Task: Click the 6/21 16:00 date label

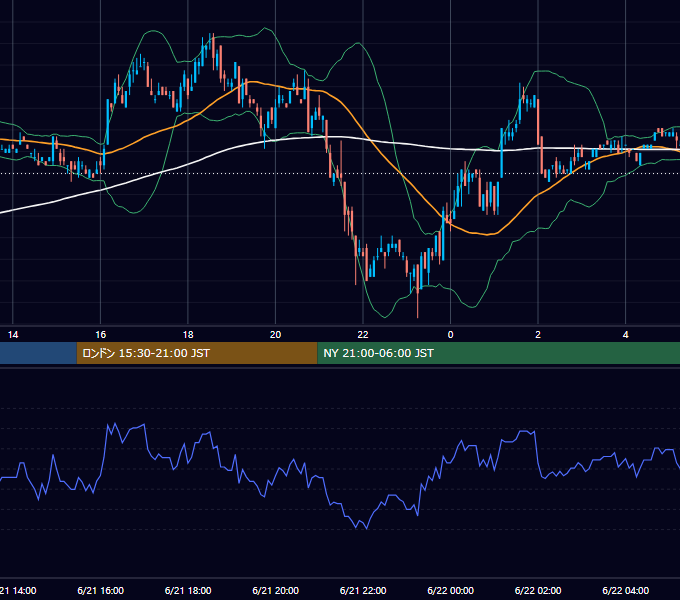Action: (x=101, y=591)
